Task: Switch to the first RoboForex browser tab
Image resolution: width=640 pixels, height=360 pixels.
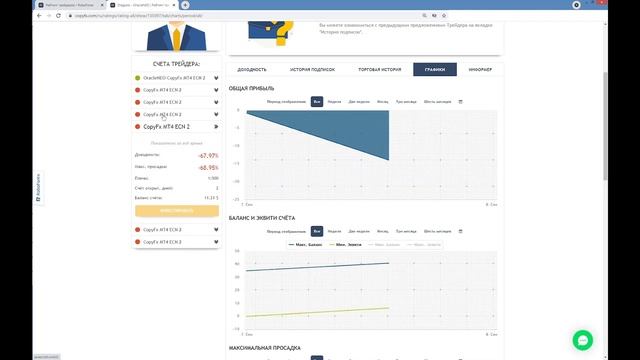Action: point(69,5)
